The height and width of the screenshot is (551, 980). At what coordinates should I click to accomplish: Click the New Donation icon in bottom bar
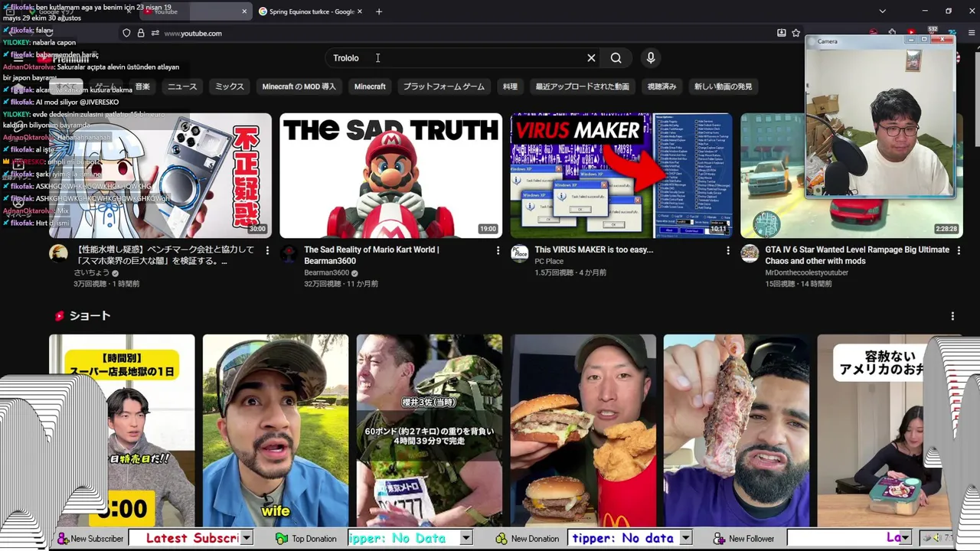[x=501, y=539]
